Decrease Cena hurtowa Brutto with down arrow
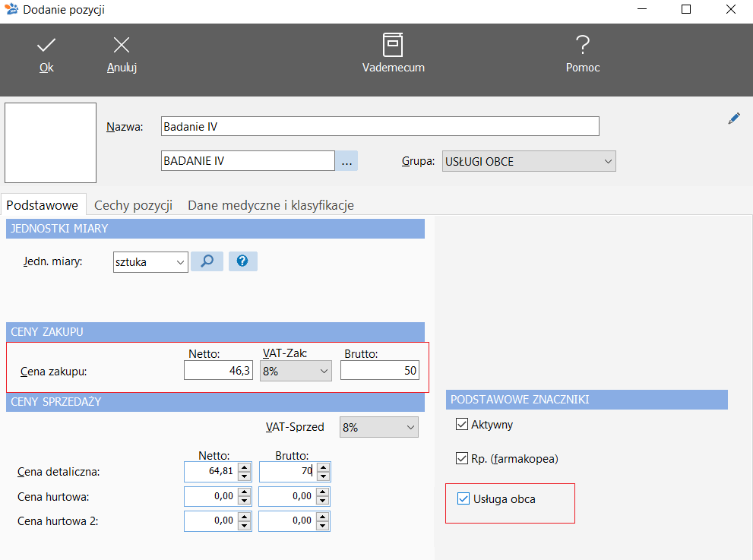 coord(323,501)
